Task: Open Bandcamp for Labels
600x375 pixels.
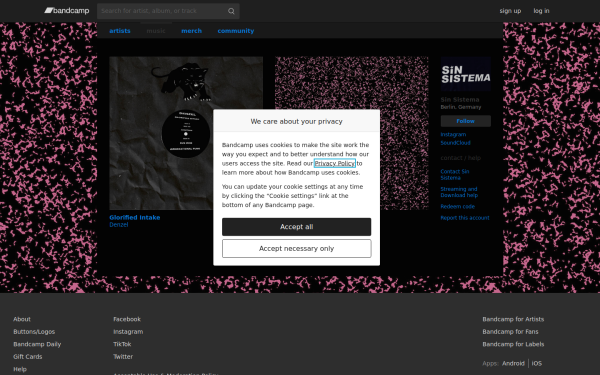Action: point(513,344)
